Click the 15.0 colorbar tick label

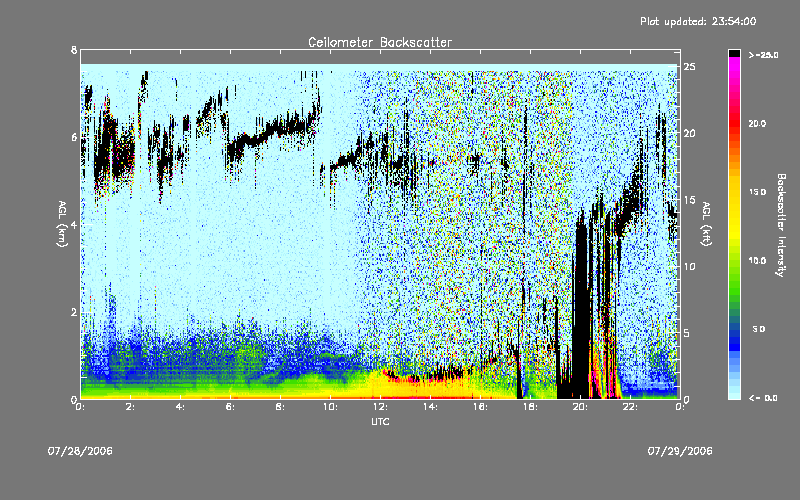757,192
